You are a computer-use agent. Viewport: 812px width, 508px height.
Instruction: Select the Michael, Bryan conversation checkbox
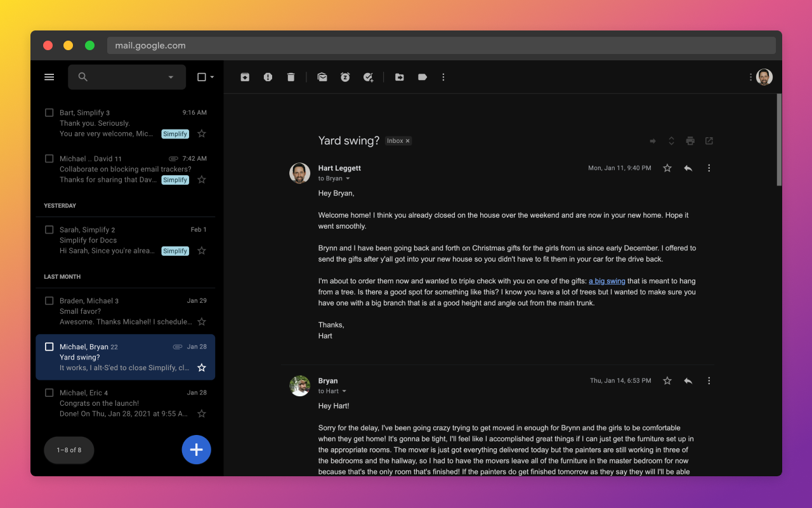[49, 347]
